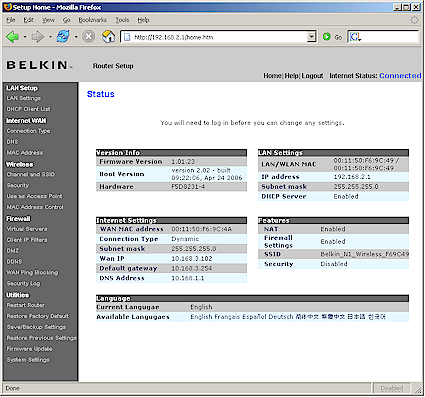Open the Edit menu
The height and width of the screenshot is (397, 425).
pyautogui.click(x=28, y=20)
